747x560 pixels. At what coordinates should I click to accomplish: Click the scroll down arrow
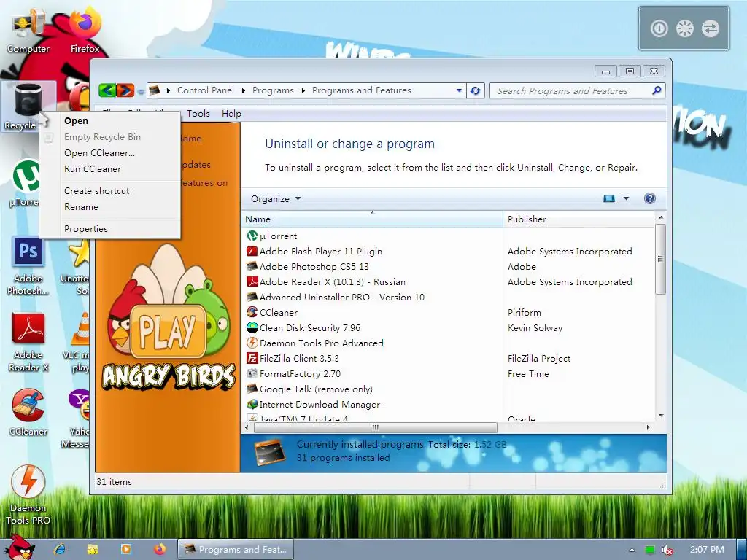point(661,416)
